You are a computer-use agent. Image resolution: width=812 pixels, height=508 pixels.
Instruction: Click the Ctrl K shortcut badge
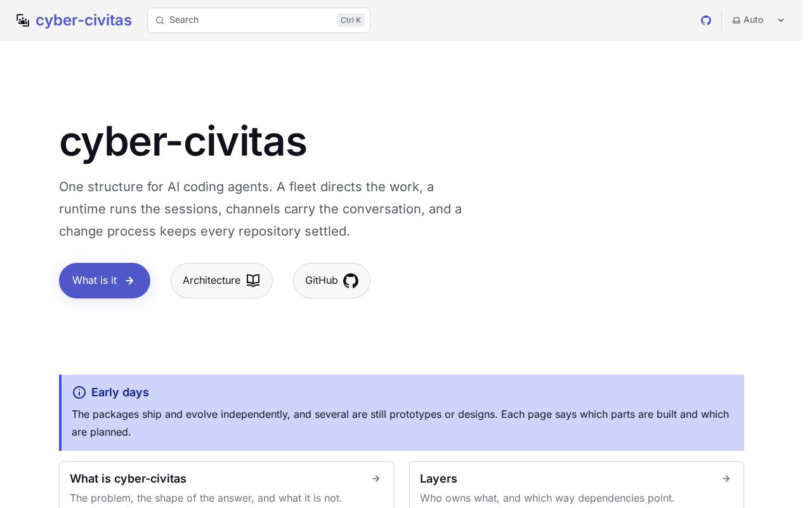tap(351, 20)
